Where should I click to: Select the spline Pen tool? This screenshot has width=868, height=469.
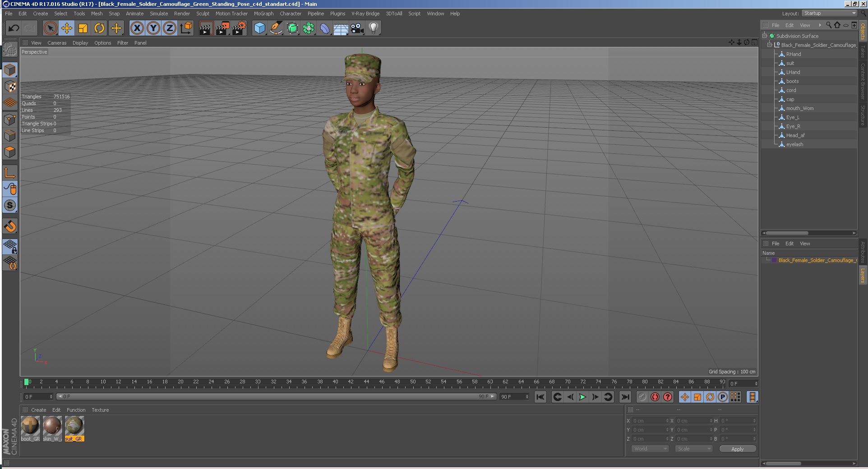[276, 28]
